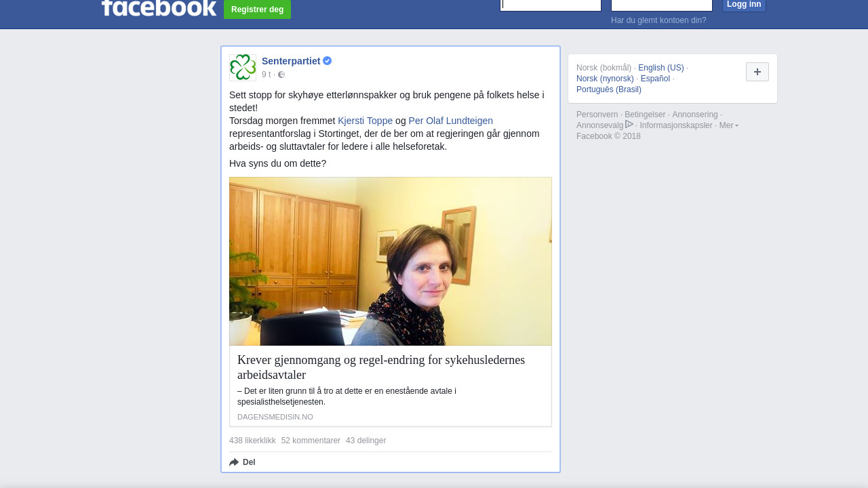This screenshot has width=868, height=488.
Task: Open the AdChoices triangle icon
Action: (x=629, y=125)
